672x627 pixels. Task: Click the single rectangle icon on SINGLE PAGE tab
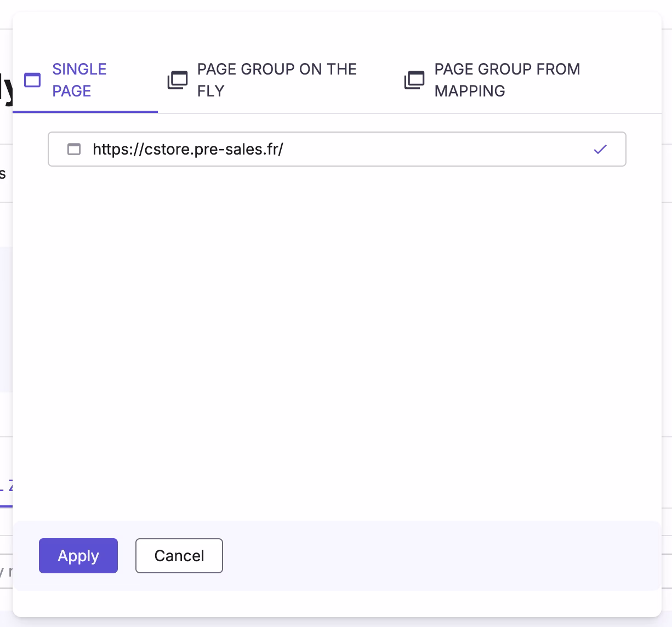point(32,80)
